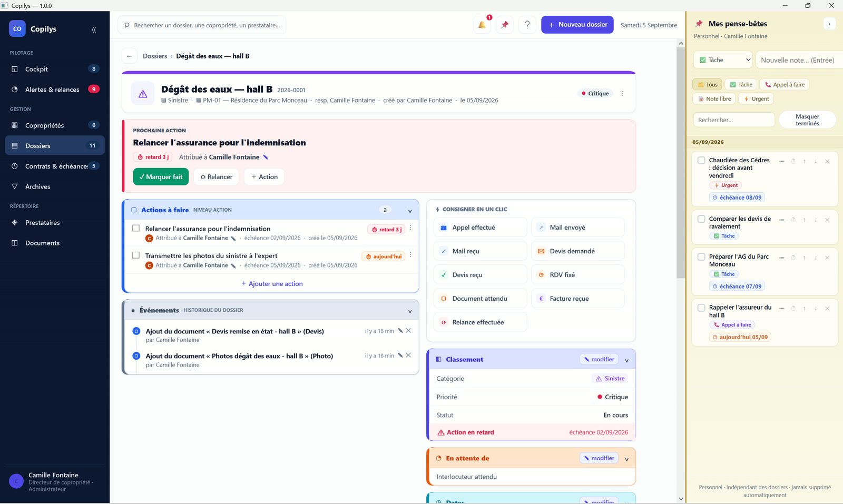Click Ajouter une action link
The width and height of the screenshot is (843, 504).
tap(272, 283)
